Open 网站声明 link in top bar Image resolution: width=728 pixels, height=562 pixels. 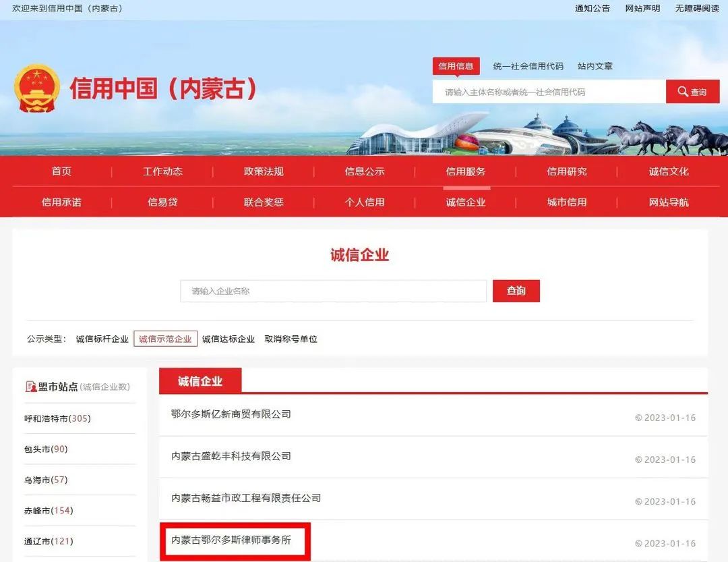pos(642,8)
